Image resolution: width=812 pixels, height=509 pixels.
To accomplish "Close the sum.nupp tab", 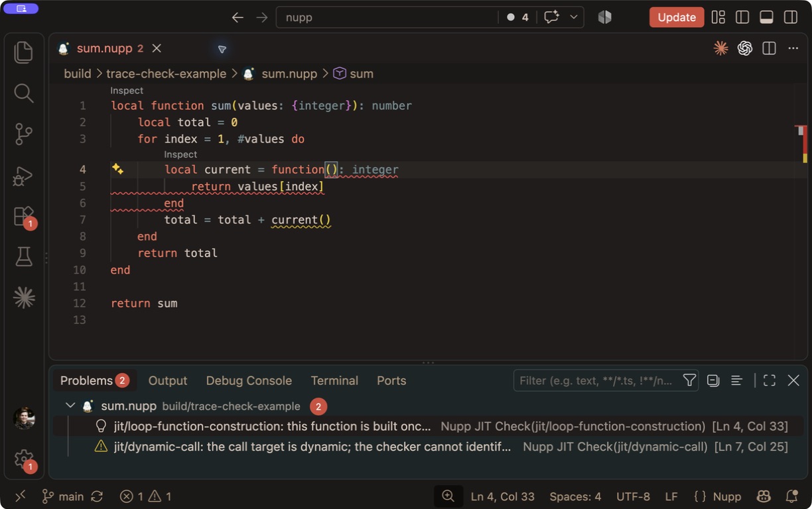I will (157, 48).
